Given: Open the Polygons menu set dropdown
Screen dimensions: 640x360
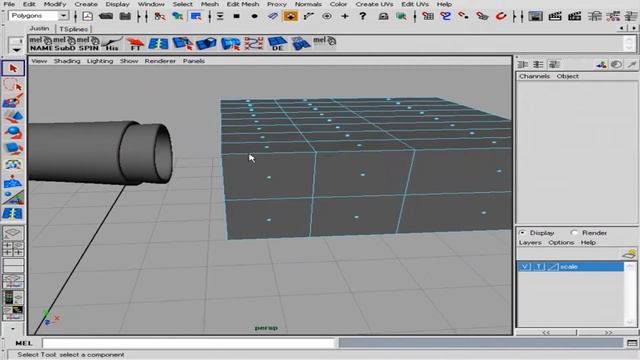Looking at the screenshot, I should coord(63,16).
